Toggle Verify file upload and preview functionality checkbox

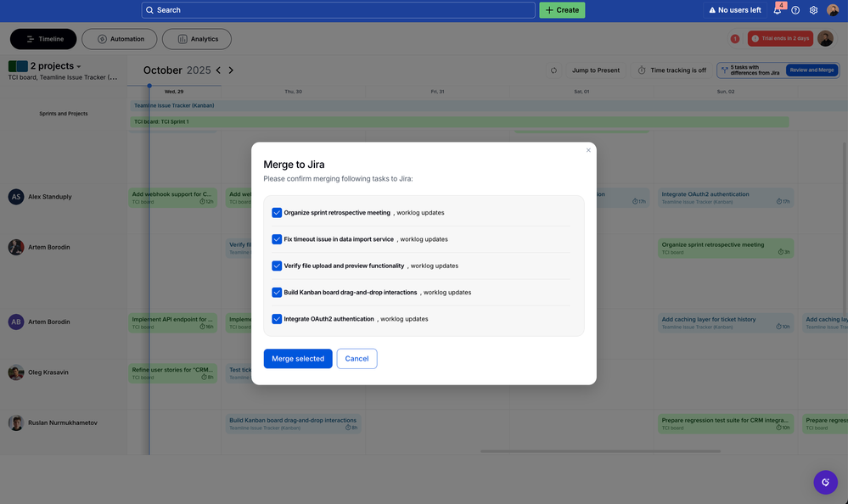tap(277, 266)
